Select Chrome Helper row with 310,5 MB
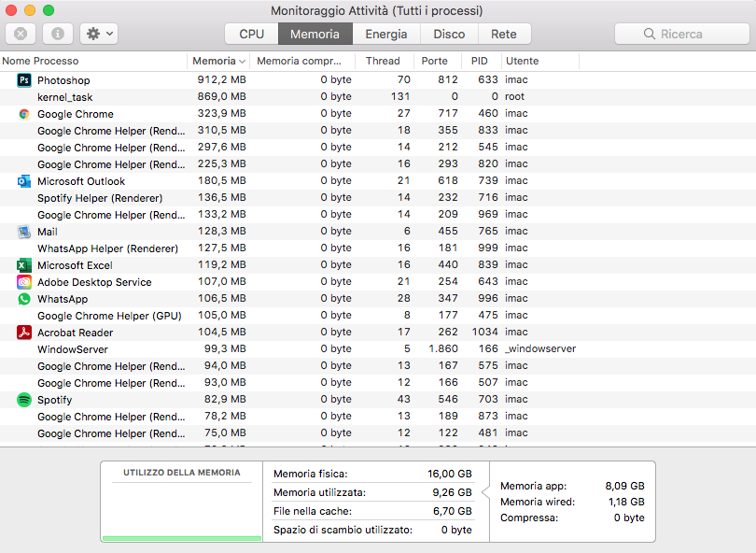Image resolution: width=756 pixels, height=553 pixels. 378,131
